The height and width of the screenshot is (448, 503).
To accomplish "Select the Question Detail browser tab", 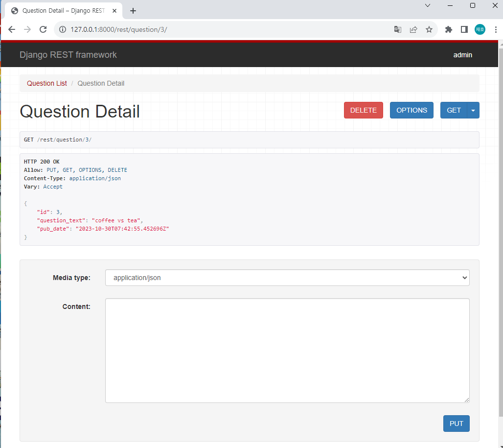I will [x=64, y=11].
